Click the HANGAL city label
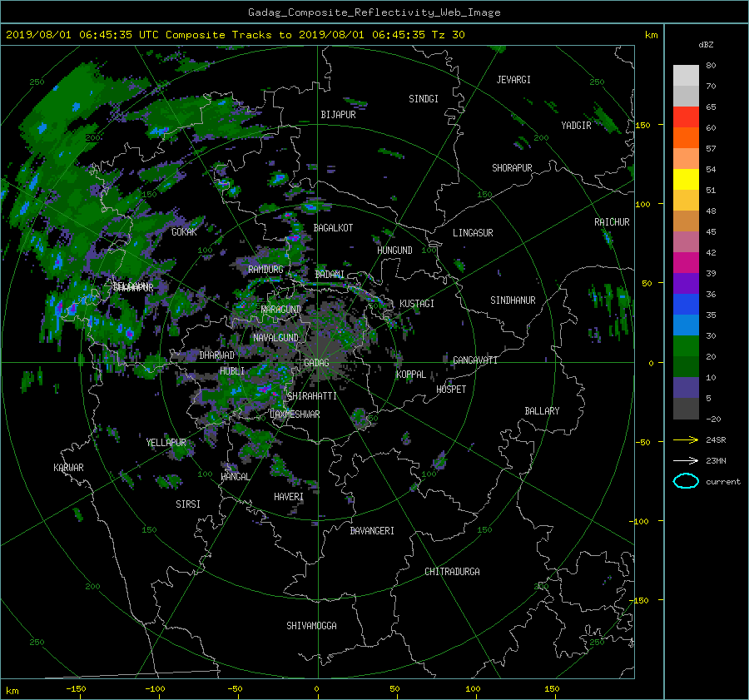The height and width of the screenshot is (700, 749). (x=235, y=477)
